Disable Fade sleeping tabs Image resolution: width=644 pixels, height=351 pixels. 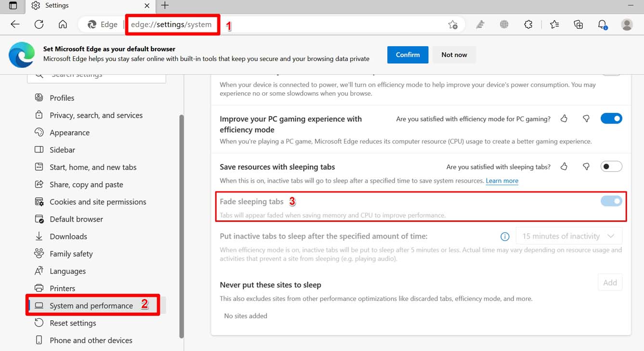pos(611,201)
